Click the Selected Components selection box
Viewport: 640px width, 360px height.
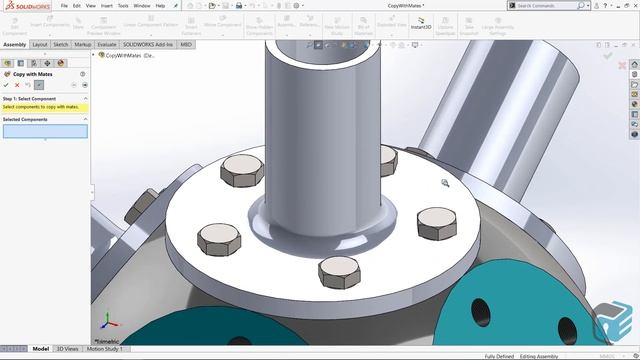coord(45,131)
